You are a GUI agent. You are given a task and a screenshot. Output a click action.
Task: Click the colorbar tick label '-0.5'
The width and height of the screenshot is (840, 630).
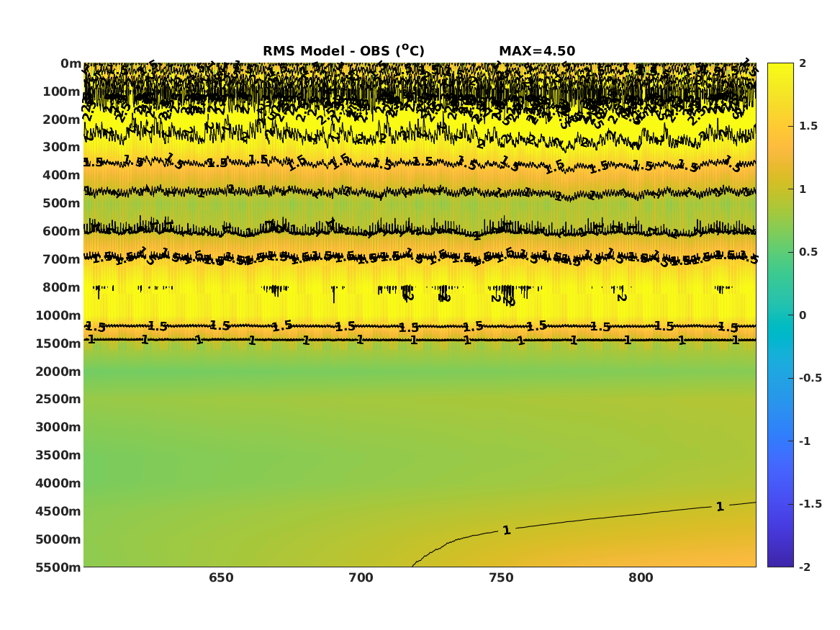pos(810,378)
